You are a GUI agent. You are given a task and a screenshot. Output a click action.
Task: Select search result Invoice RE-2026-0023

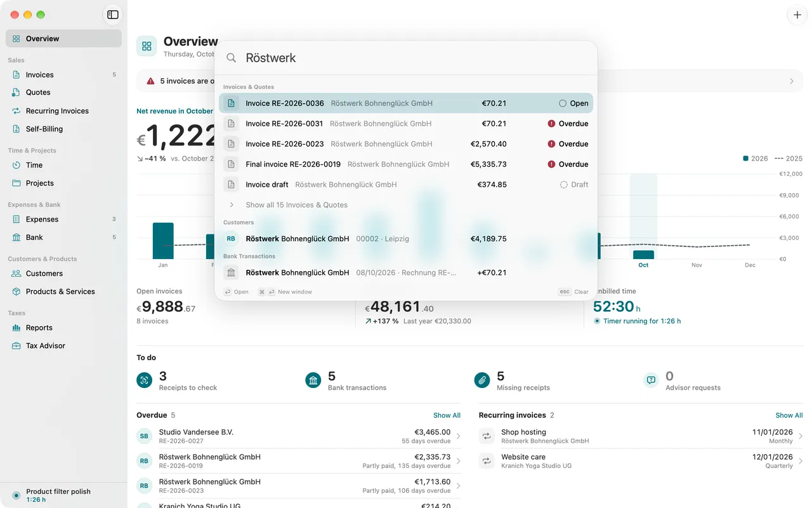406,144
